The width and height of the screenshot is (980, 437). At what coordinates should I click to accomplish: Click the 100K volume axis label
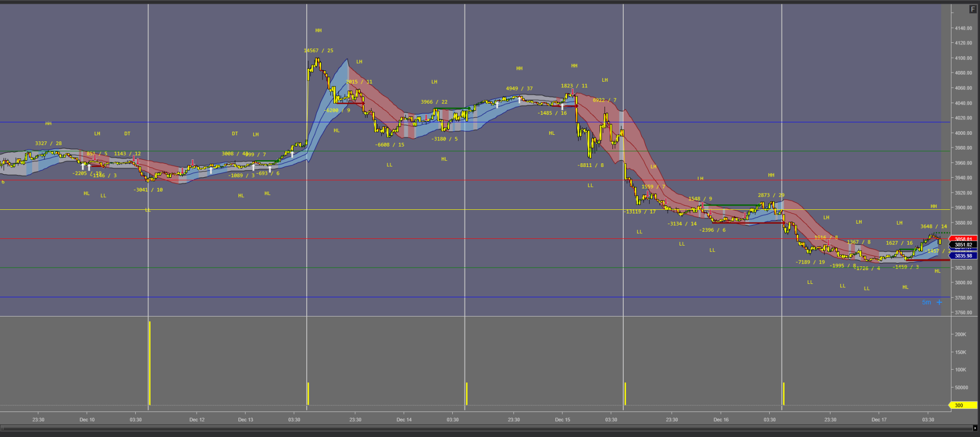pyautogui.click(x=961, y=370)
